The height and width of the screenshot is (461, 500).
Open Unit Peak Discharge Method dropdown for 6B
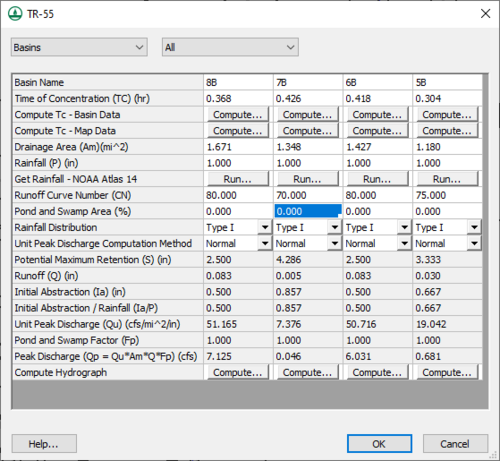coord(405,243)
